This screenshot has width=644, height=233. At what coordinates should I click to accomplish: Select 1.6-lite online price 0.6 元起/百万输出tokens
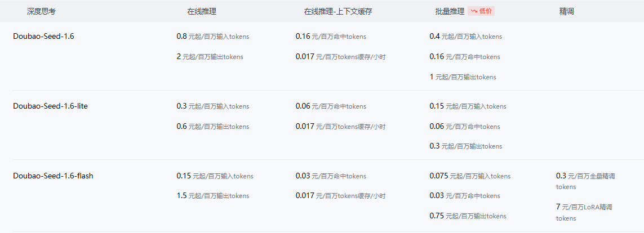(x=213, y=126)
